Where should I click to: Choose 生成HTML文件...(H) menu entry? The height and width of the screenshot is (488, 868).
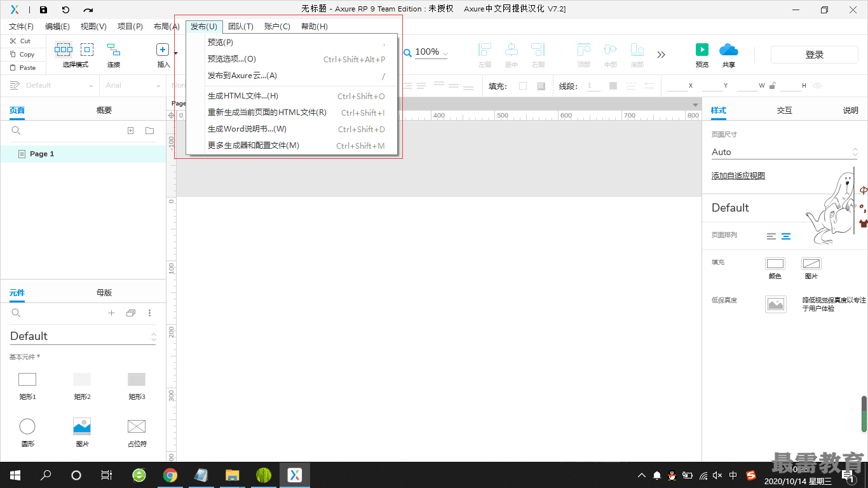pyautogui.click(x=292, y=96)
